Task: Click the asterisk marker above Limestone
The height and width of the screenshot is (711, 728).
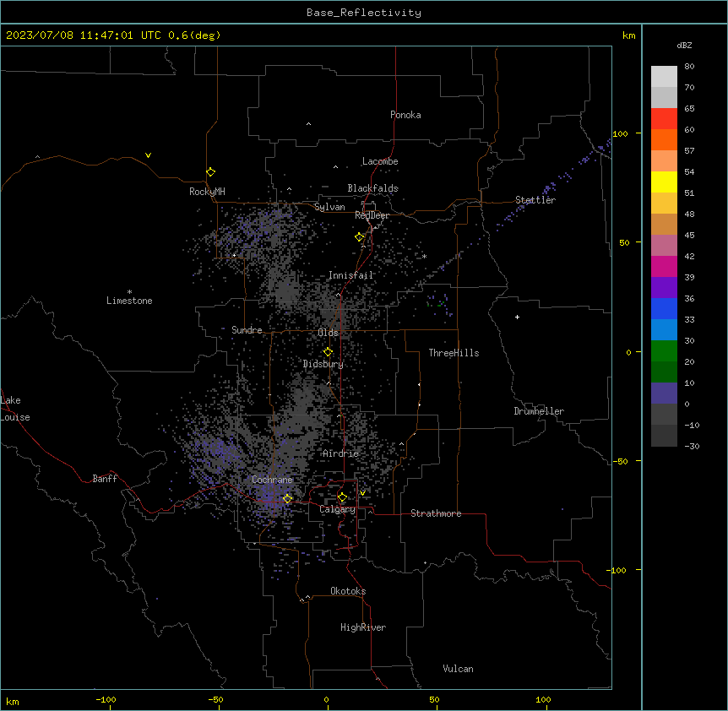Action: pyautogui.click(x=129, y=292)
